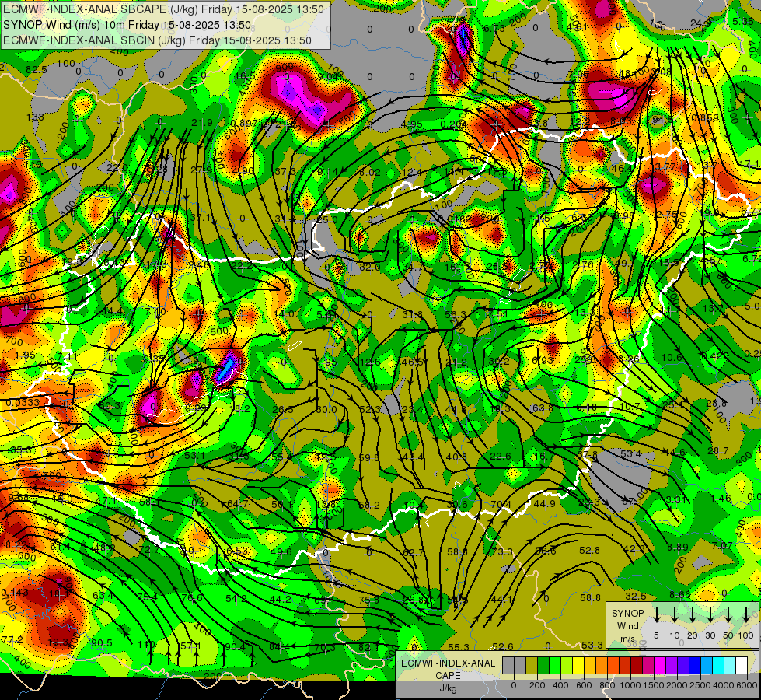Click the station value 59.8 on the map
761x700 pixels.
tap(369, 457)
